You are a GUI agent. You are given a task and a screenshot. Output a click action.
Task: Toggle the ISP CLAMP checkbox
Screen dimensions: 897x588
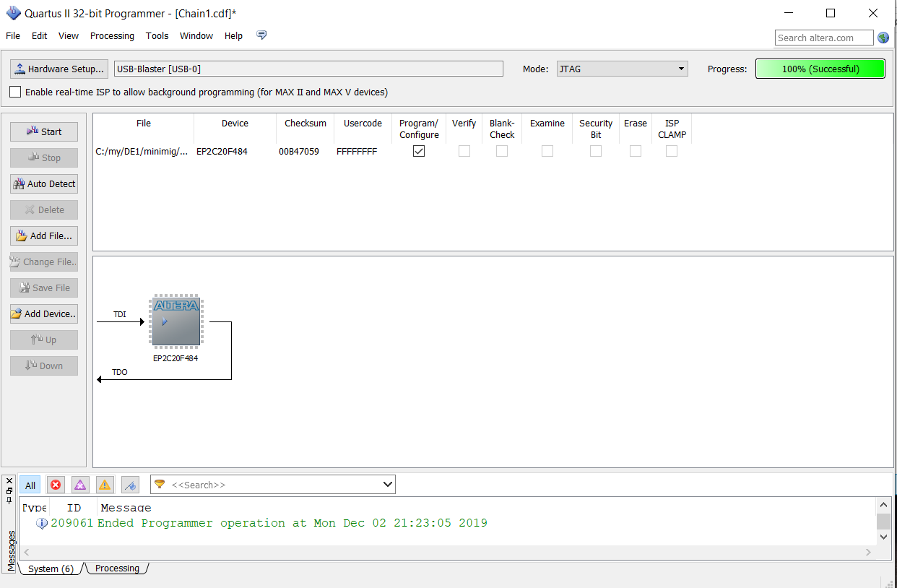[672, 151]
